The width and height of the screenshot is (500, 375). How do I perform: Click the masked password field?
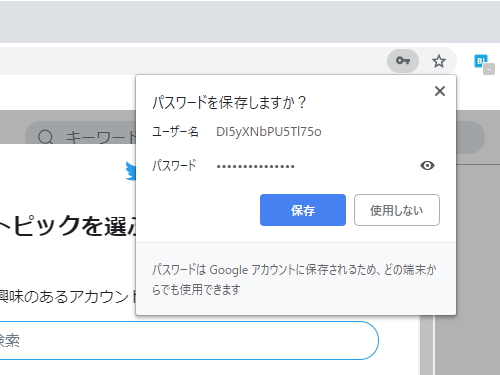click(x=255, y=166)
